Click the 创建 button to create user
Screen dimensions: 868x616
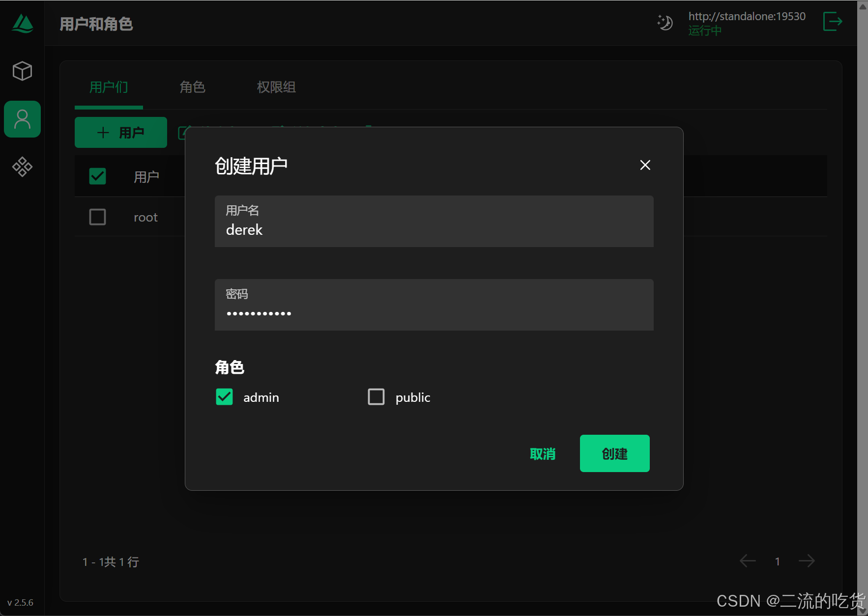click(614, 453)
